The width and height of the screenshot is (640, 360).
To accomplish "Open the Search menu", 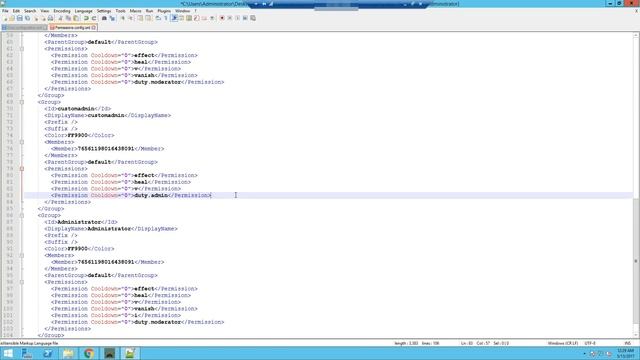I will tap(30, 11).
